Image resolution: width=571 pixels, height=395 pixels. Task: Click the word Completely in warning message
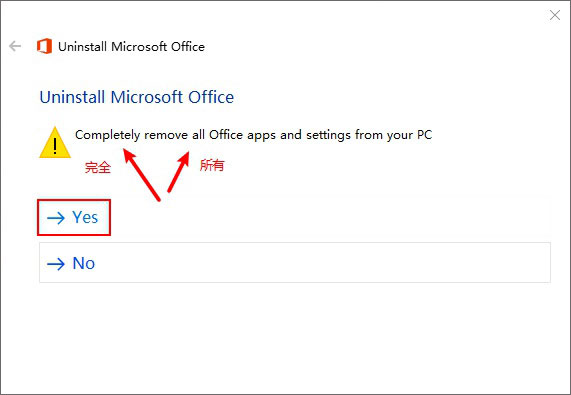107,135
